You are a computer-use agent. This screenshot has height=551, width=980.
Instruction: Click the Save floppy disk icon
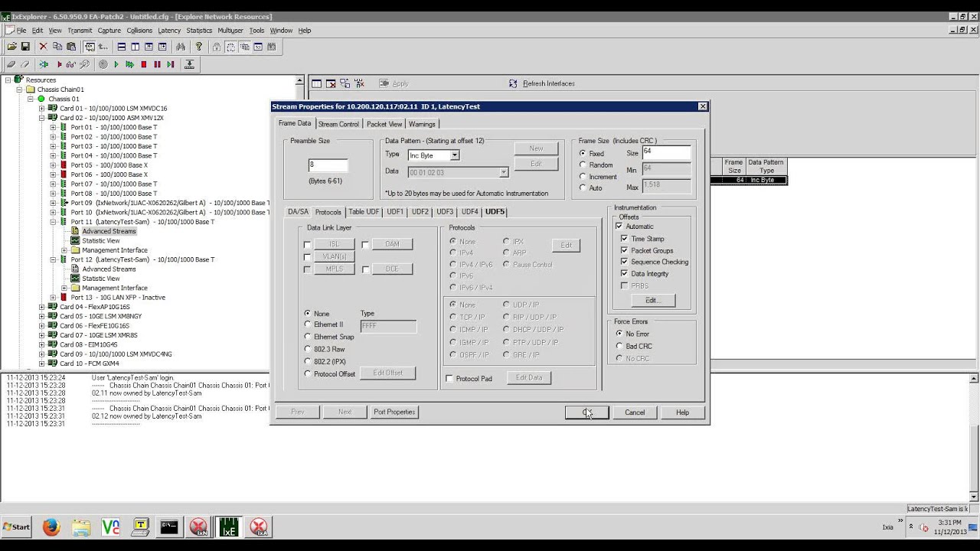(25, 47)
